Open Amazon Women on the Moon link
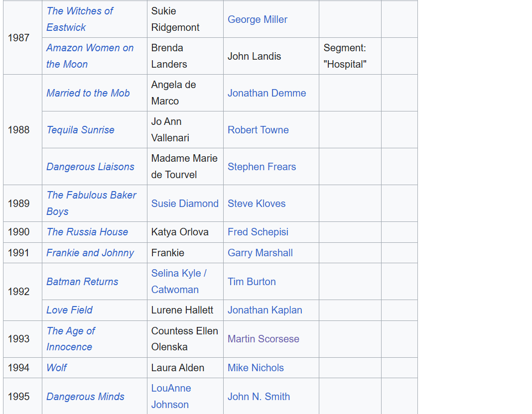Viewport: 532px width, 414px height. [x=90, y=48]
